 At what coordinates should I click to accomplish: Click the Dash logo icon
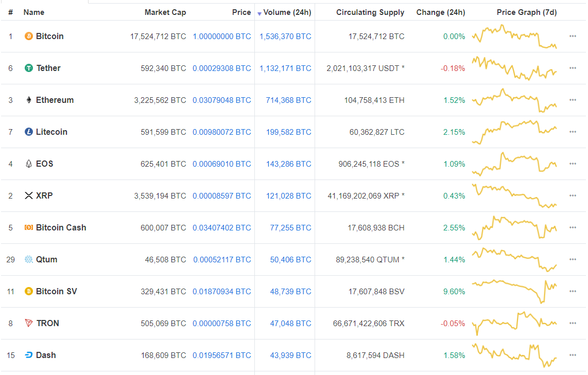(x=29, y=355)
